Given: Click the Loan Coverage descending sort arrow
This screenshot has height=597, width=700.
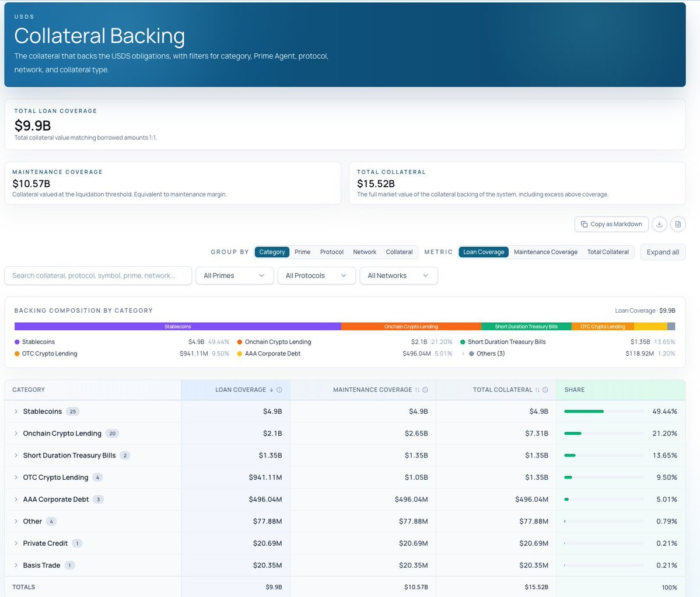Looking at the screenshot, I should tap(271, 390).
